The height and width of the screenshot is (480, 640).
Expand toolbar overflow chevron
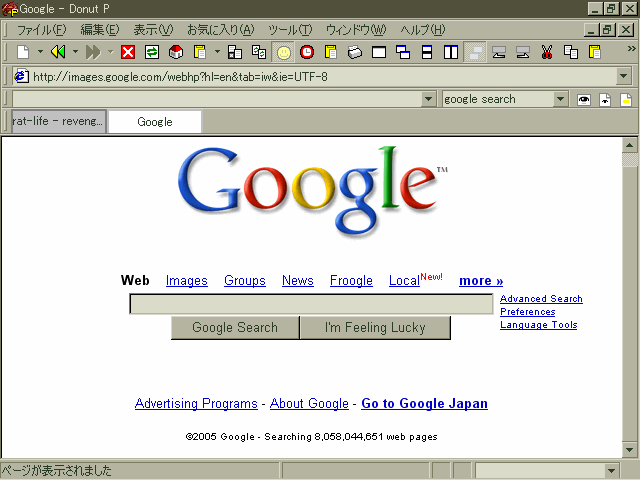(631, 49)
